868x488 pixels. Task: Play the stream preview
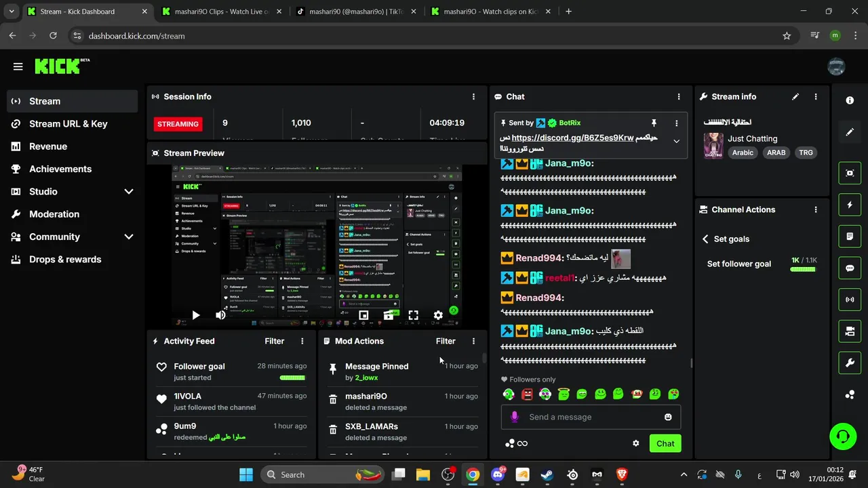(x=195, y=315)
